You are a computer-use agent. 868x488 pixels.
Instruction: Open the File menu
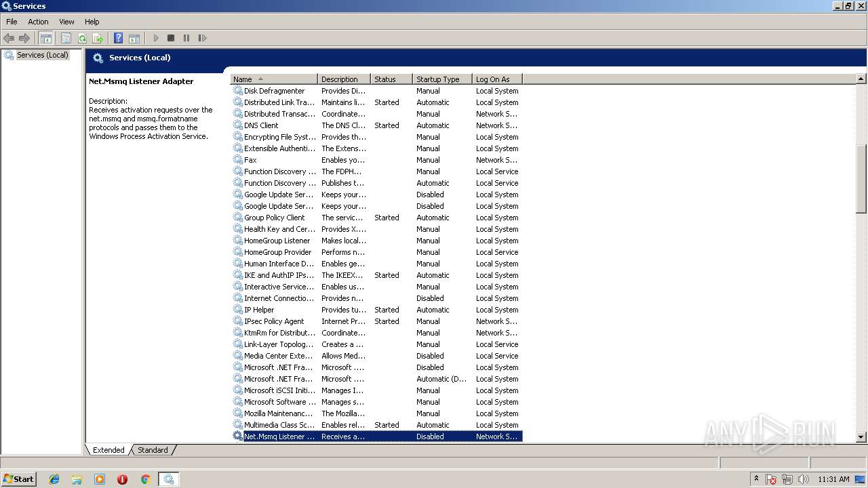(12, 22)
